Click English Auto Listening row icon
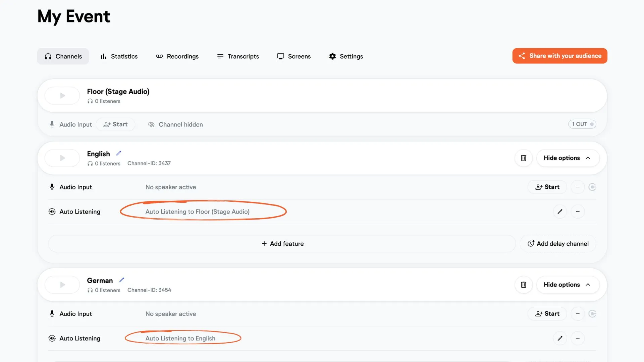The image size is (644, 362). click(52, 212)
